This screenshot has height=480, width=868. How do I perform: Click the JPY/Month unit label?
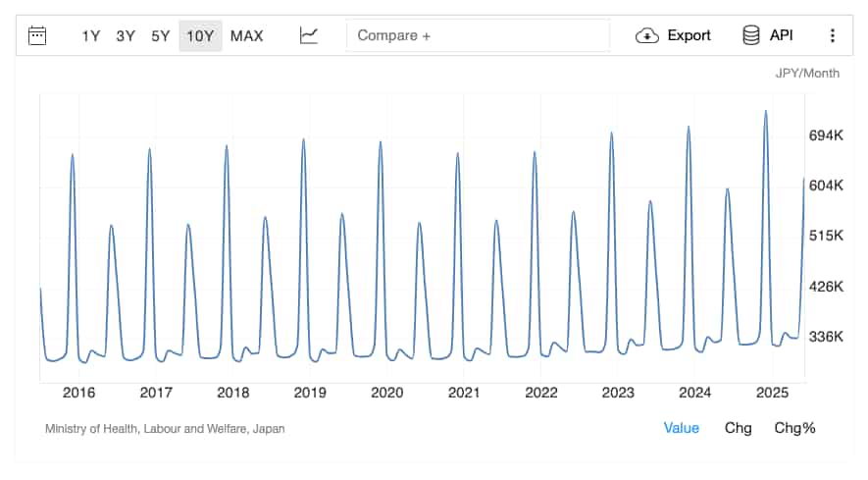(x=807, y=74)
